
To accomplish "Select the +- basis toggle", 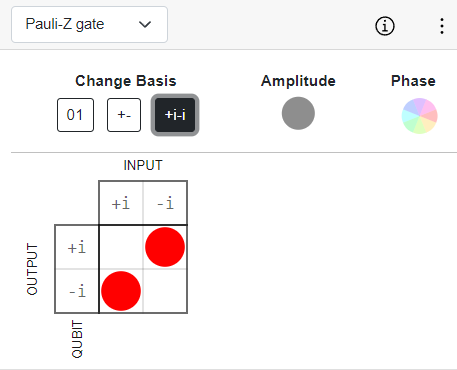I will (x=124, y=115).
